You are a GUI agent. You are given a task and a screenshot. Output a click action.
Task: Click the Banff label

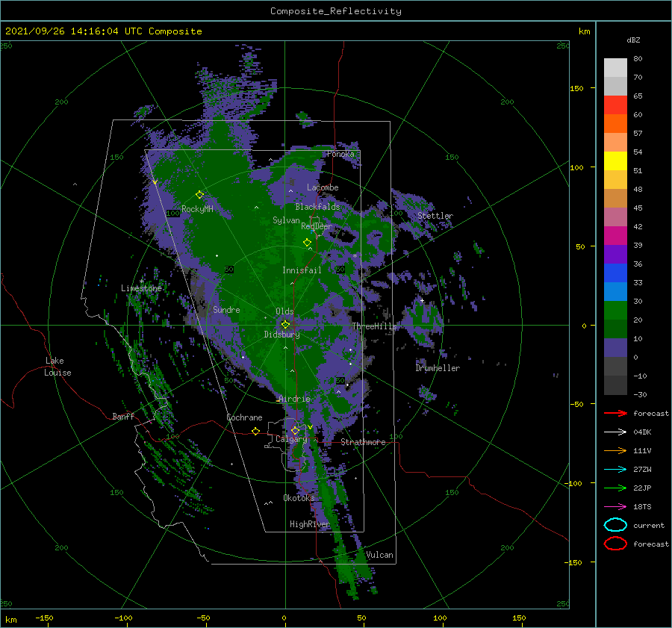coord(123,416)
